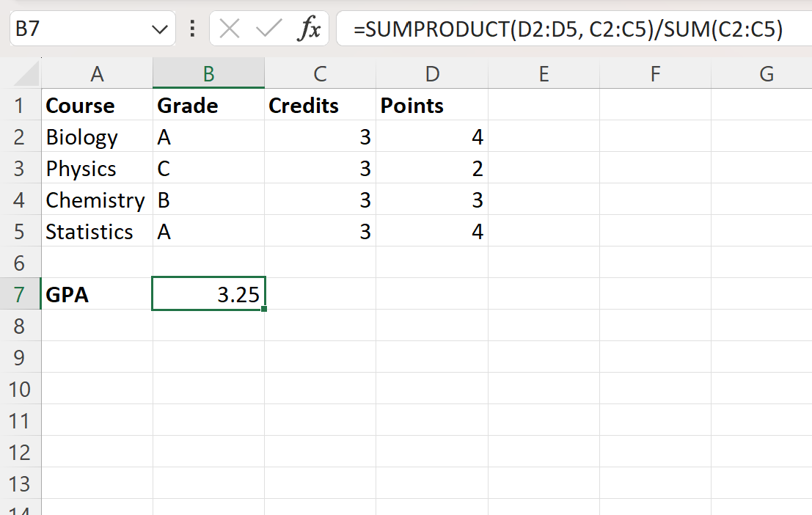
Task: Click the fill handle of cell B7
Action: [264, 309]
